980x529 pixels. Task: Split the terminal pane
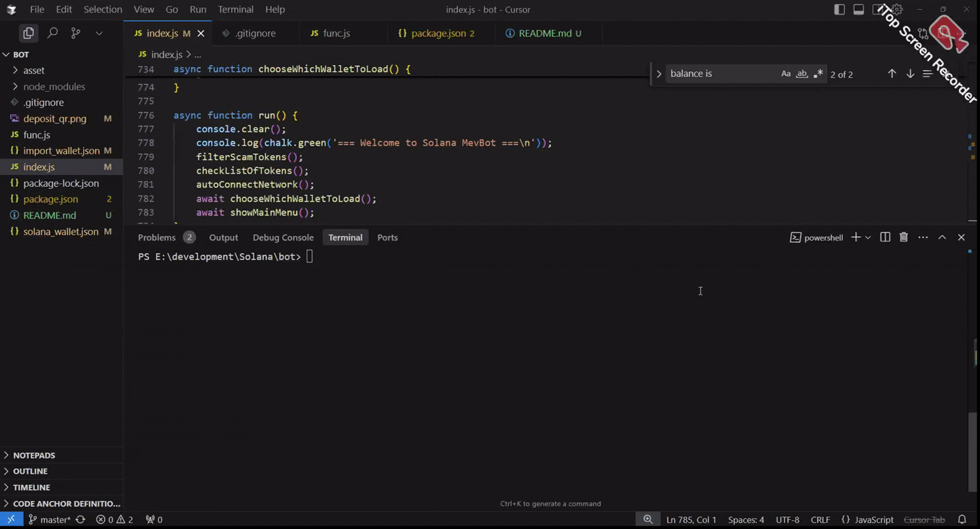coord(885,237)
